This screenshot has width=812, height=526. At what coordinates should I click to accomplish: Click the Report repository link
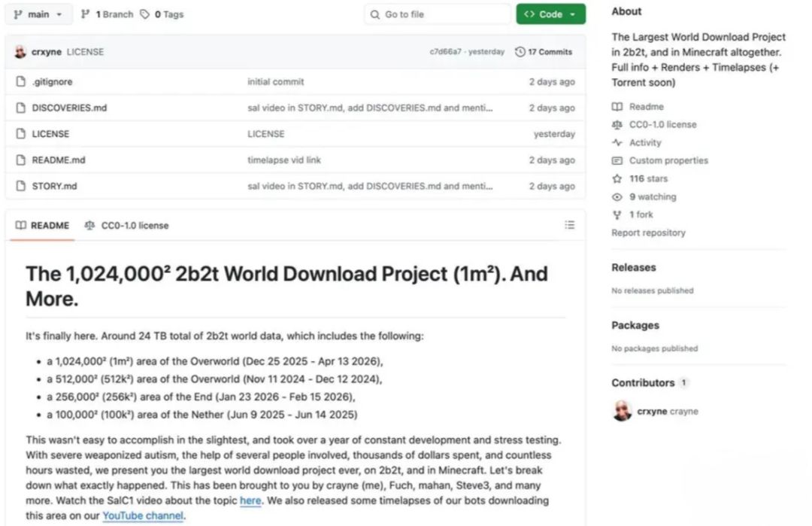pos(648,233)
